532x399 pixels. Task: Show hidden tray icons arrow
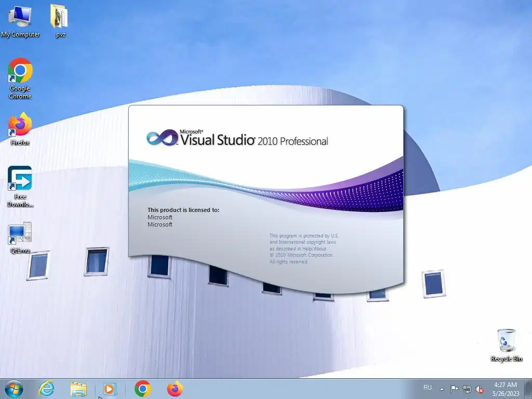(442, 389)
